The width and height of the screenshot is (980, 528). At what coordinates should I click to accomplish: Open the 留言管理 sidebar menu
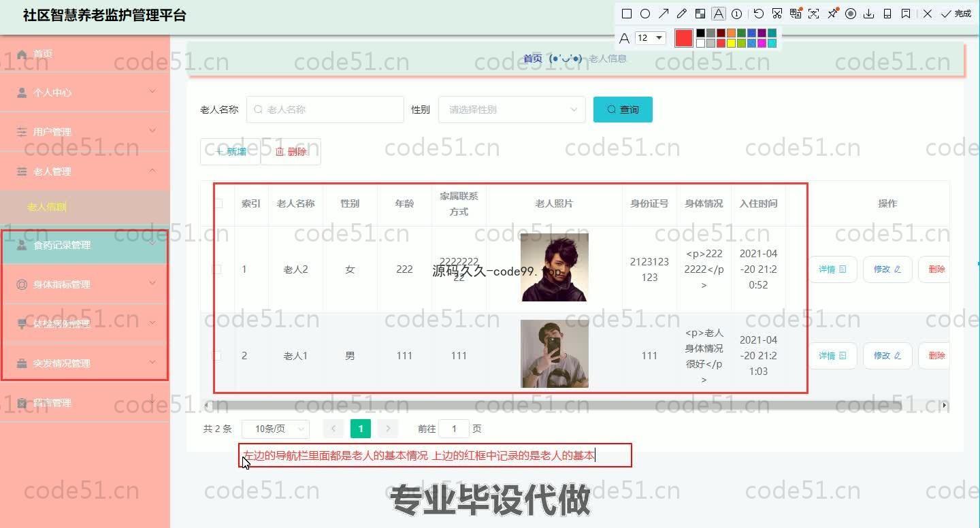[x=84, y=403]
